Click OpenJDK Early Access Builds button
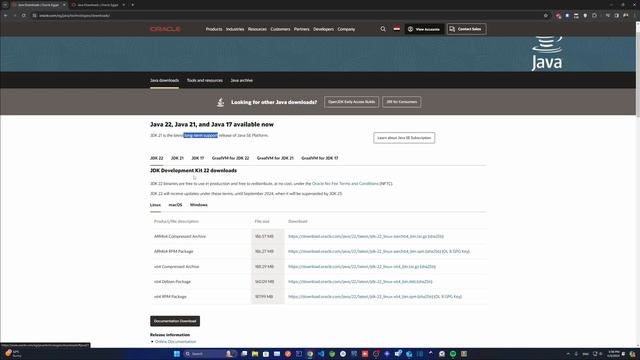640x360 pixels. tap(351, 102)
